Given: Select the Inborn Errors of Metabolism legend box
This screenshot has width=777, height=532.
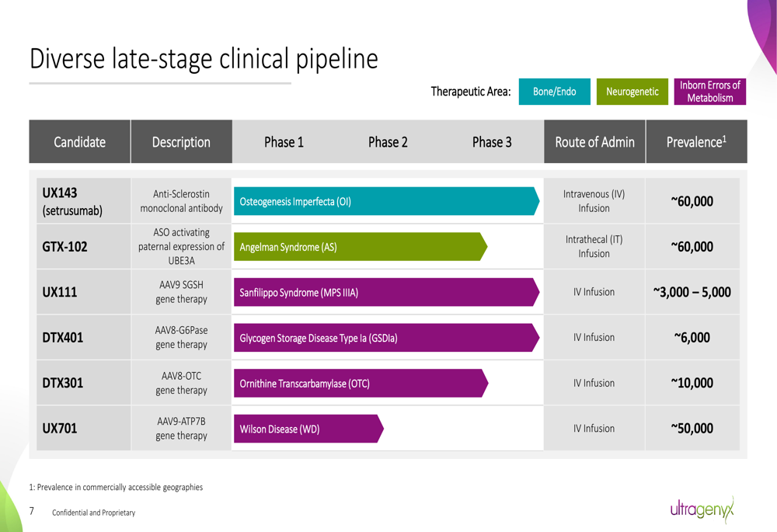Looking at the screenshot, I should click(x=709, y=92).
